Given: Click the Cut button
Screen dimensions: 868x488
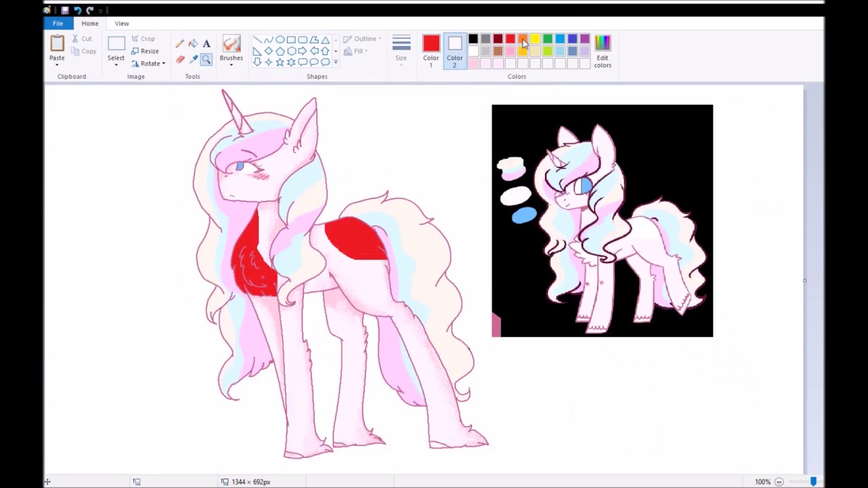Looking at the screenshot, I should pyautogui.click(x=82, y=39).
